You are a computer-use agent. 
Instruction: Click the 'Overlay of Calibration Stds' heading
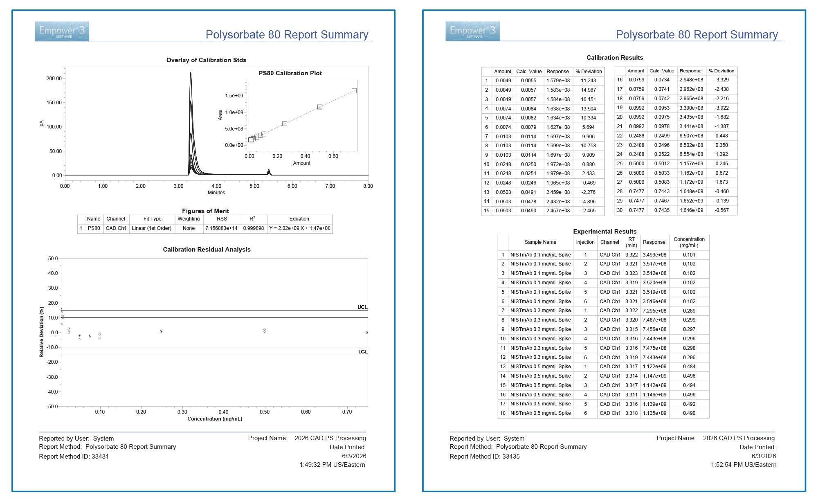coord(206,60)
